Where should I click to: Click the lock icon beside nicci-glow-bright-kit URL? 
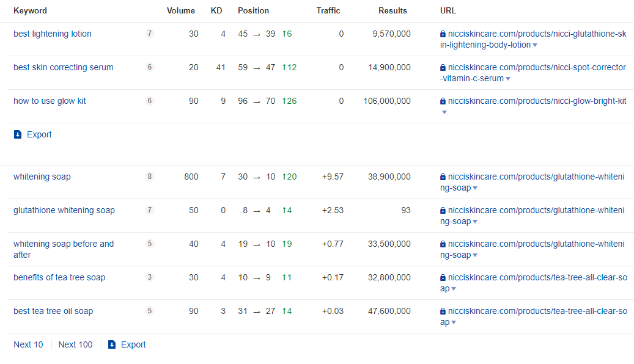click(x=443, y=101)
